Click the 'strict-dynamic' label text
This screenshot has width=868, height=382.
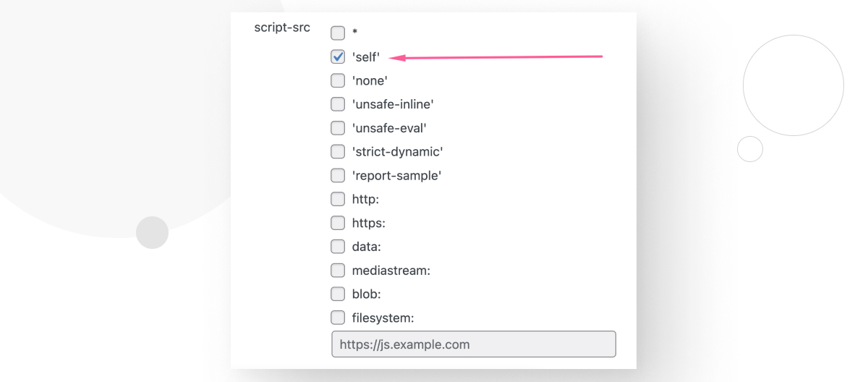coord(397,152)
